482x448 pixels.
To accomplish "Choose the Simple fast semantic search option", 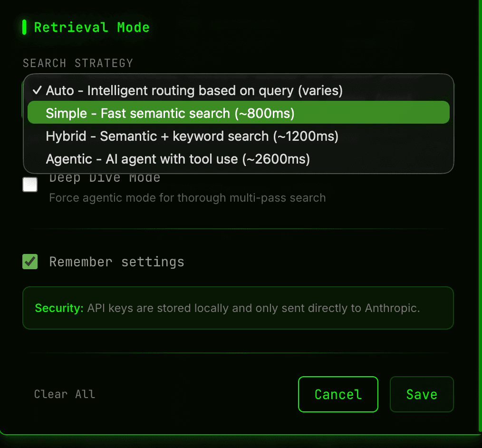I will click(x=190, y=113).
